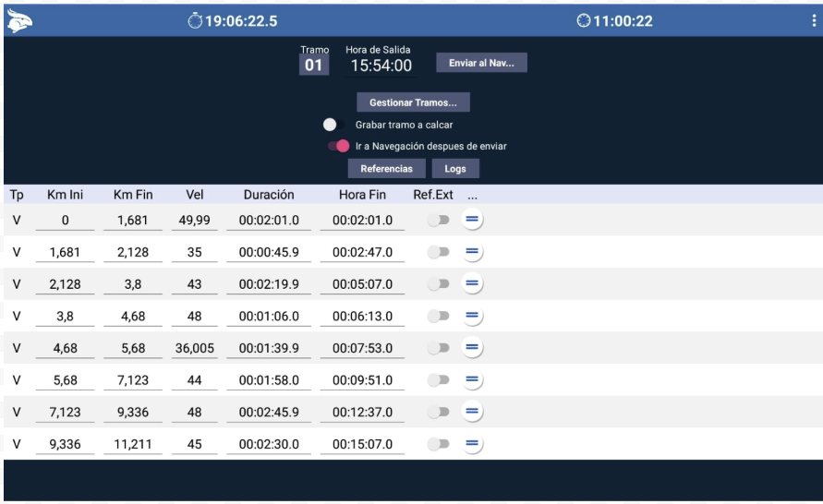Image resolution: width=823 pixels, height=504 pixels.
Task: Enable Grabar tramo a calcar switch
Action: tap(334, 125)
